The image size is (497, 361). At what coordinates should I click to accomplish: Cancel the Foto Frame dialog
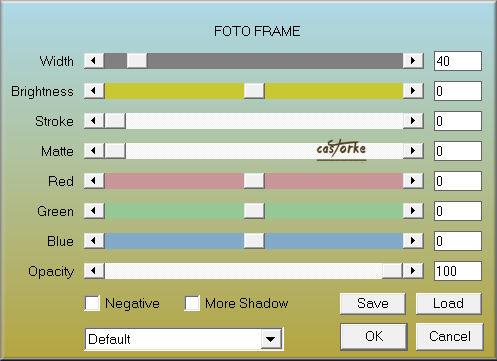(450, 336)
